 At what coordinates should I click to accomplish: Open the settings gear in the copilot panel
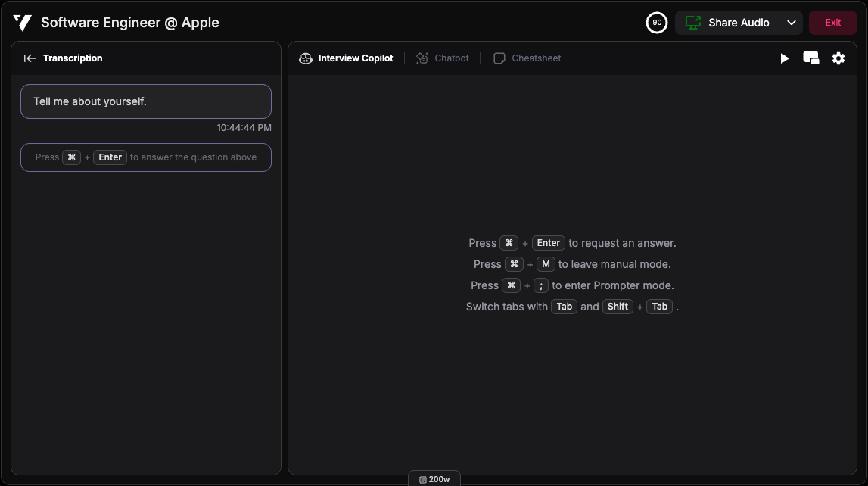[x=838, y=58]
